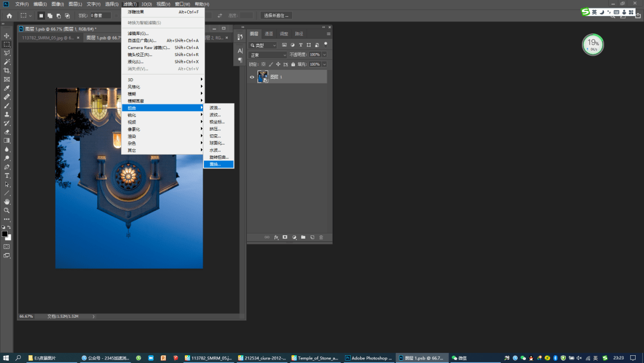Select the Horizontal Type tool
644x363 pixels.
[7, 176]
